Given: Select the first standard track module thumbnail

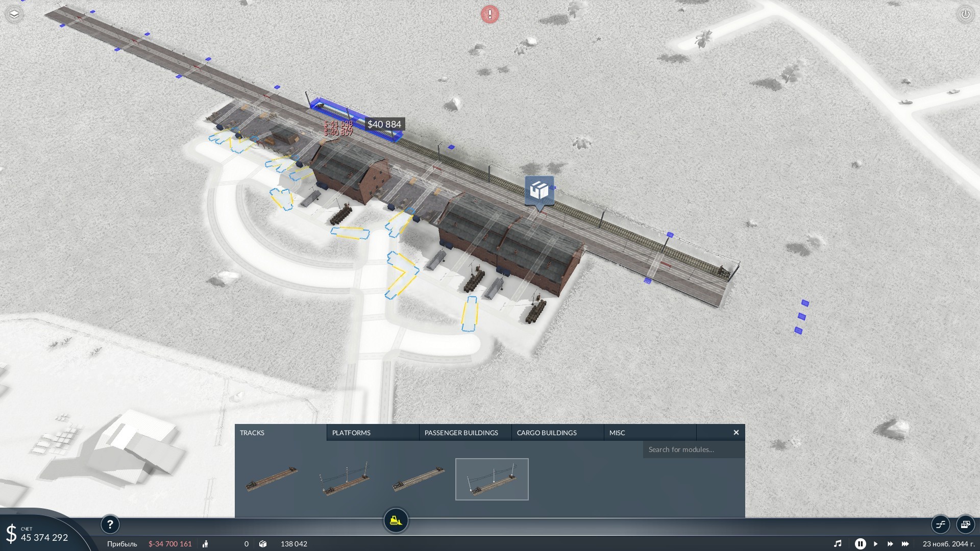Looking at the screenshot, I should 272,479.
